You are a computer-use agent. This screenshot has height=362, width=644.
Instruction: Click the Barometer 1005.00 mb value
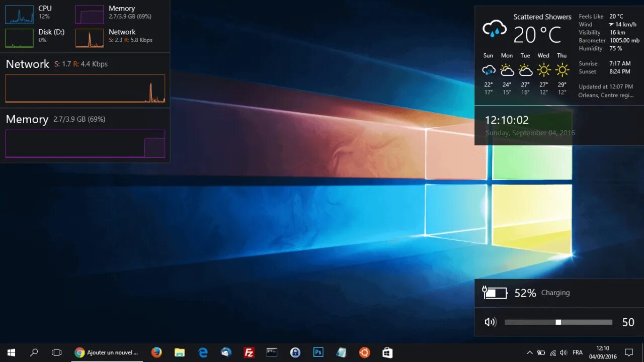pos(624,41)
